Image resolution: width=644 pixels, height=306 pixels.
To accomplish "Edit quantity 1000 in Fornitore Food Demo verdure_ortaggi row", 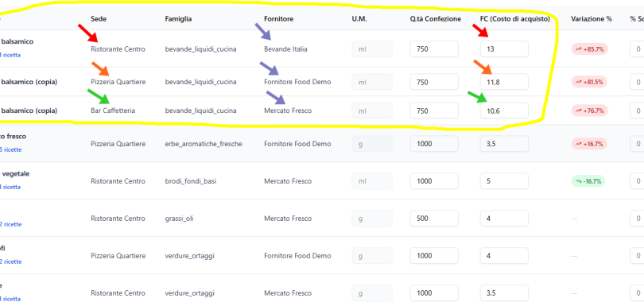I will [x=434, y=256].
